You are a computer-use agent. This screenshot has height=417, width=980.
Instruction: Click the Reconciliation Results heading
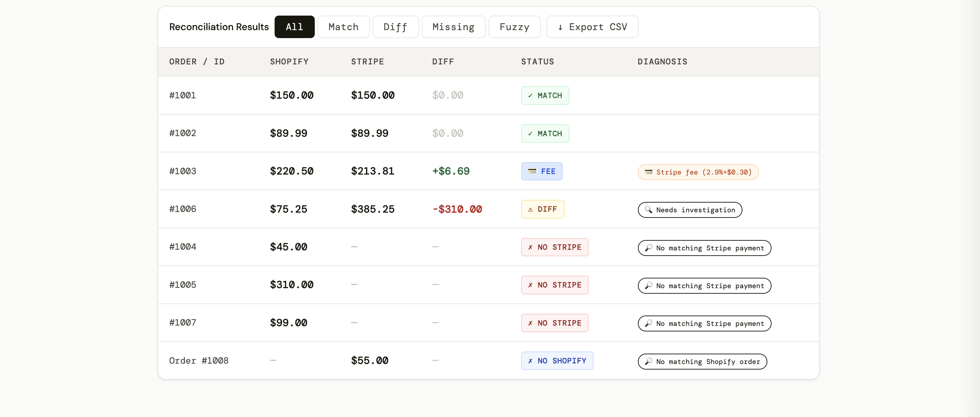coord(219,27)
